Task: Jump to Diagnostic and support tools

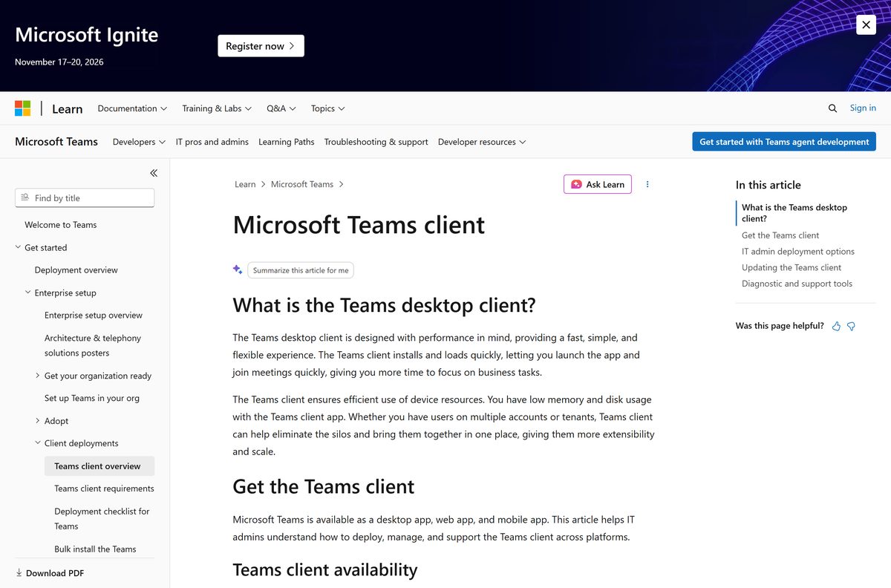Action: point(797,284)
